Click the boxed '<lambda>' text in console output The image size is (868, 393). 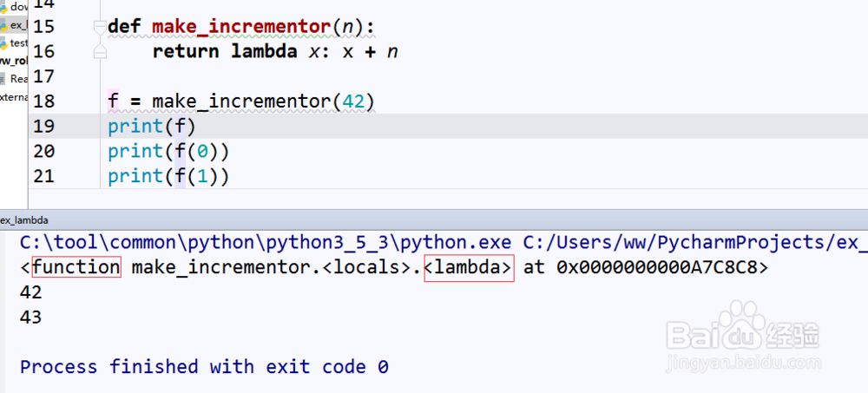click(x=469, y=268)
